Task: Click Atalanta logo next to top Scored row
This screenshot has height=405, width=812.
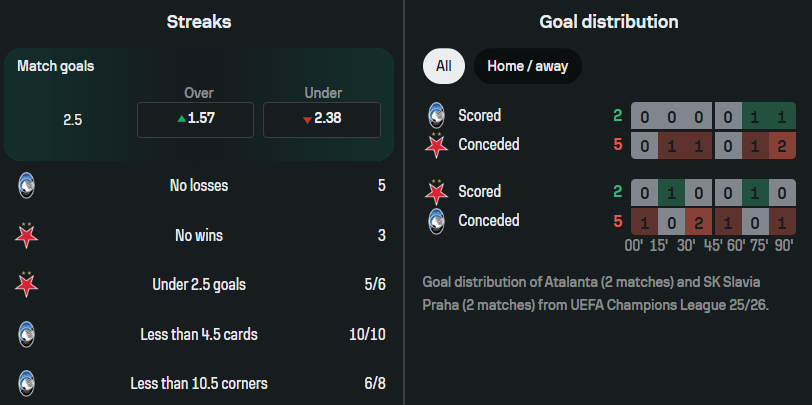Action: point(435,115)
